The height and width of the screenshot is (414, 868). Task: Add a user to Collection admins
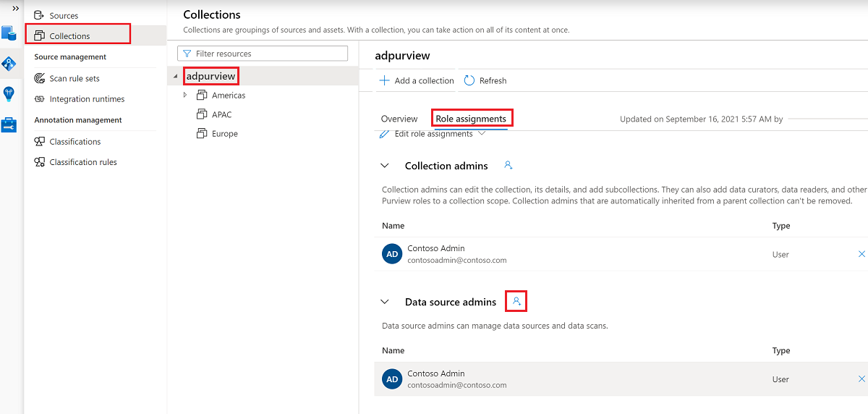click(x=508, y=166)
